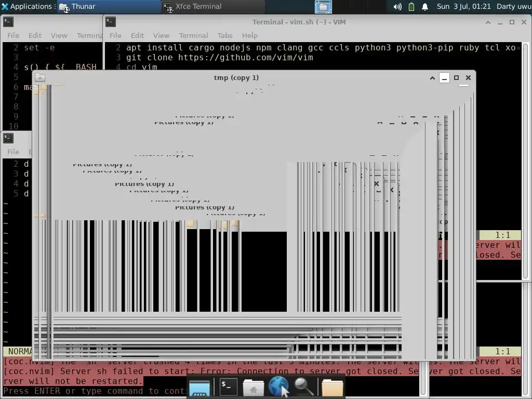Open the plain folder icon in the dock
The width and height of the screenshot is (532, 399).
point(332,388)
